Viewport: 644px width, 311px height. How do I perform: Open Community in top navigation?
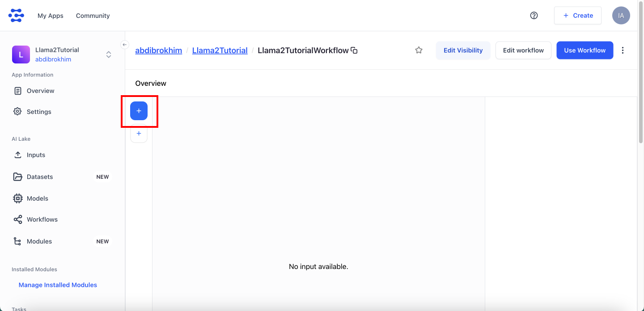[93, 16]
